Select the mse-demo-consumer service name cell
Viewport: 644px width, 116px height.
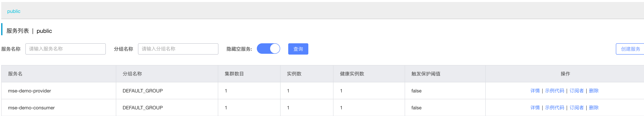tap(59, 108)
